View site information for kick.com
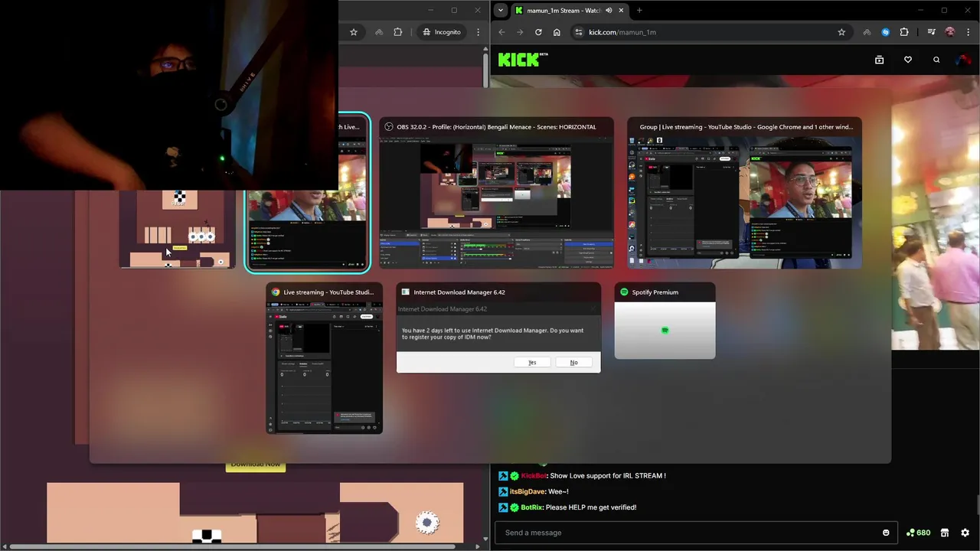980x551 pixels. coord(579,32)
